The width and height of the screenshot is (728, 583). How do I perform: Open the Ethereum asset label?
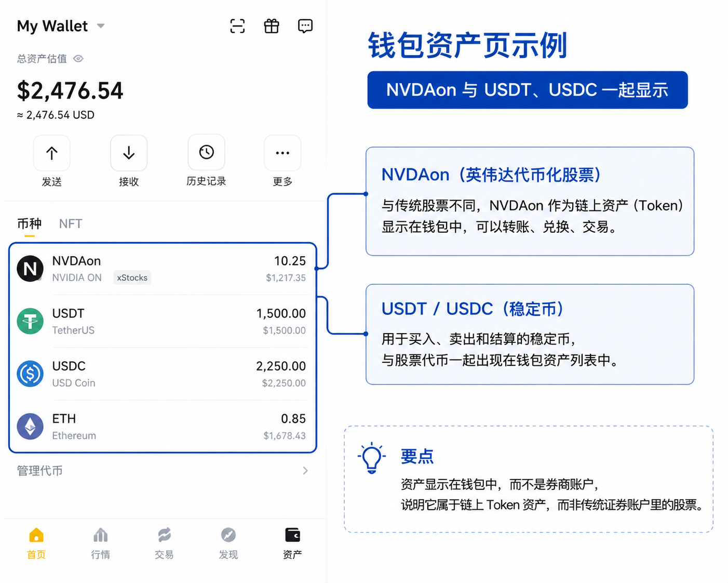click(74, 435)
